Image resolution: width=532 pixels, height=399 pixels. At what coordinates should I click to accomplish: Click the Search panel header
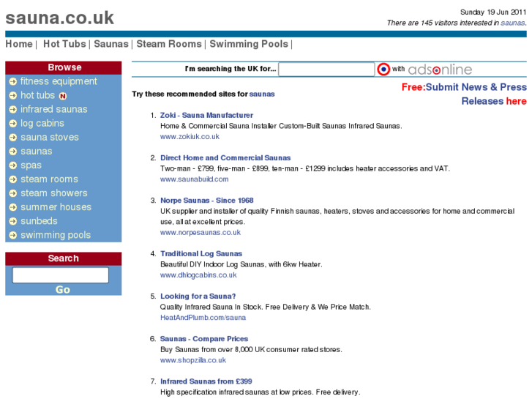tap(64, 258)
